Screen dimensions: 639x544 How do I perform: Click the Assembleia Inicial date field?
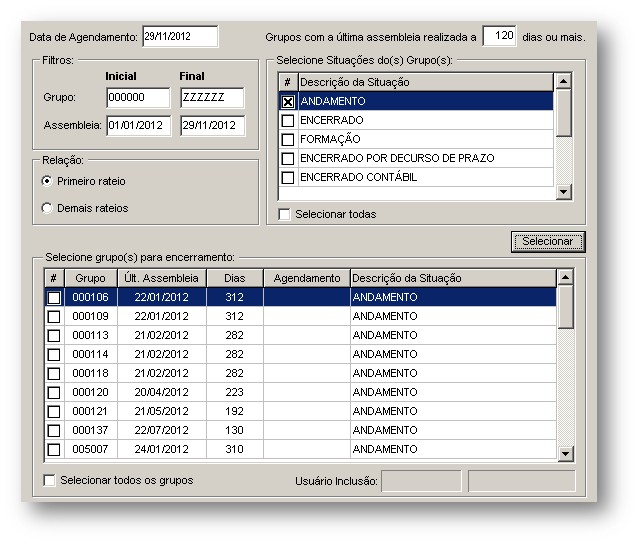click(139, 125)
